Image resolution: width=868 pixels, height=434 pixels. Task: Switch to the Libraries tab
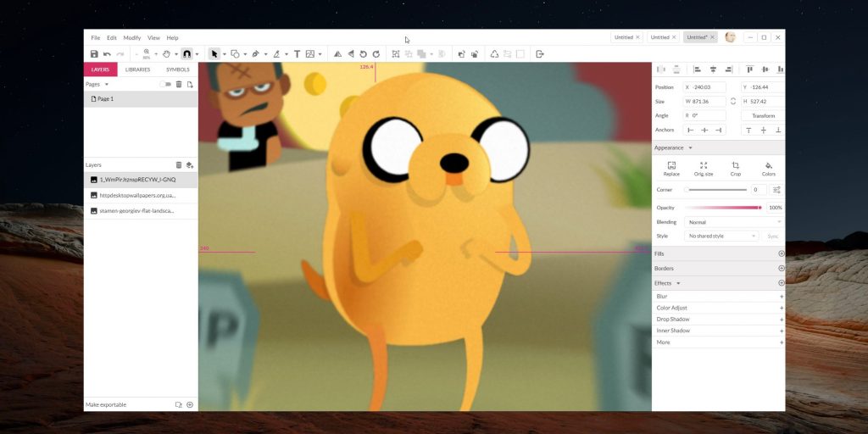click(137, 70)
